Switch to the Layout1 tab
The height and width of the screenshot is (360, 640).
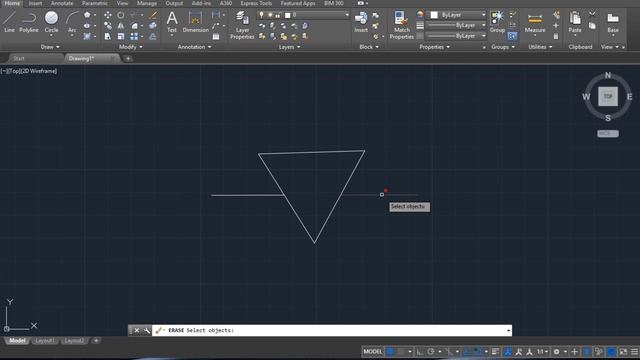coord(44,340)
